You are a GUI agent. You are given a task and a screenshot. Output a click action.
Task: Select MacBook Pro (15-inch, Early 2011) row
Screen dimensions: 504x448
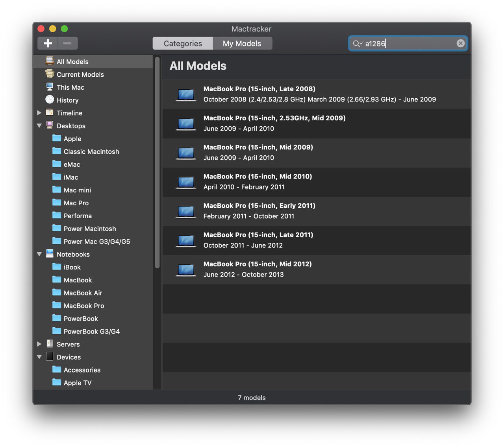(x=317, y=212)
